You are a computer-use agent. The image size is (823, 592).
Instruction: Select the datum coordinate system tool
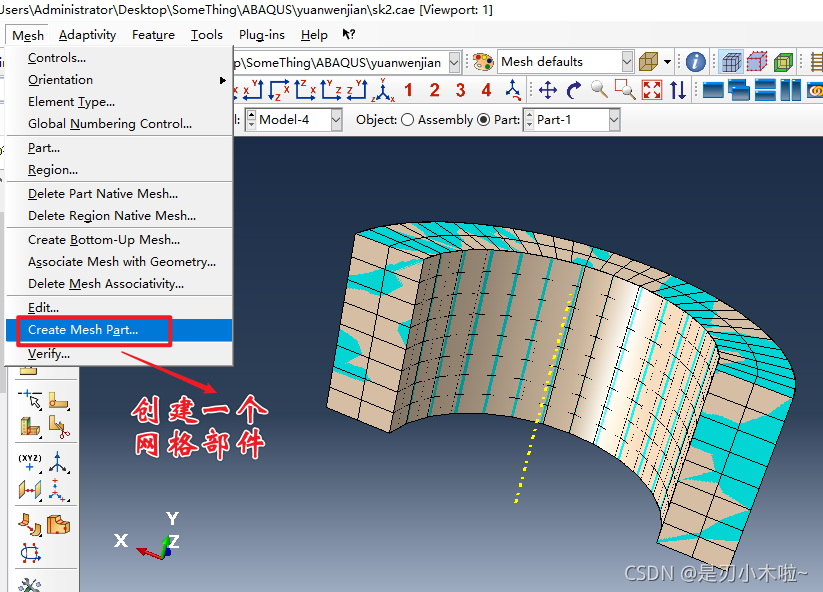tap(57, 490)
